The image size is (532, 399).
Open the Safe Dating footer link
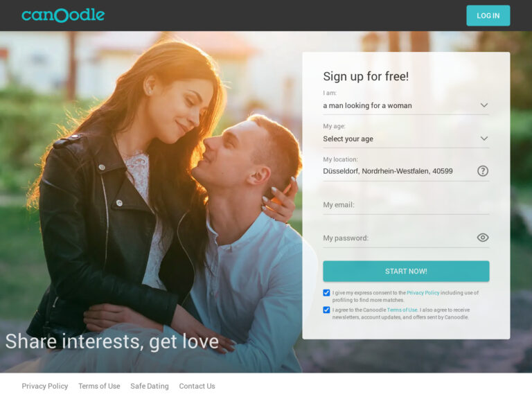(x=150, y=386)
